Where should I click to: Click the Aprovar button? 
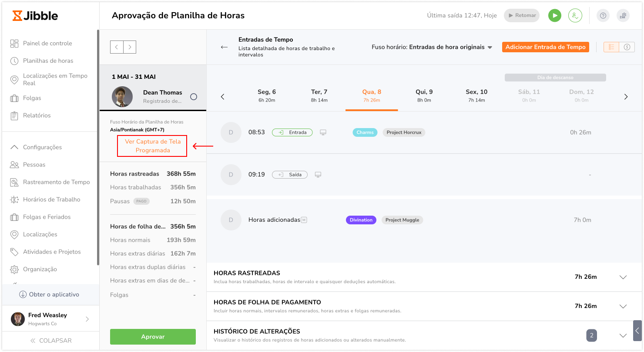[153, 337]
